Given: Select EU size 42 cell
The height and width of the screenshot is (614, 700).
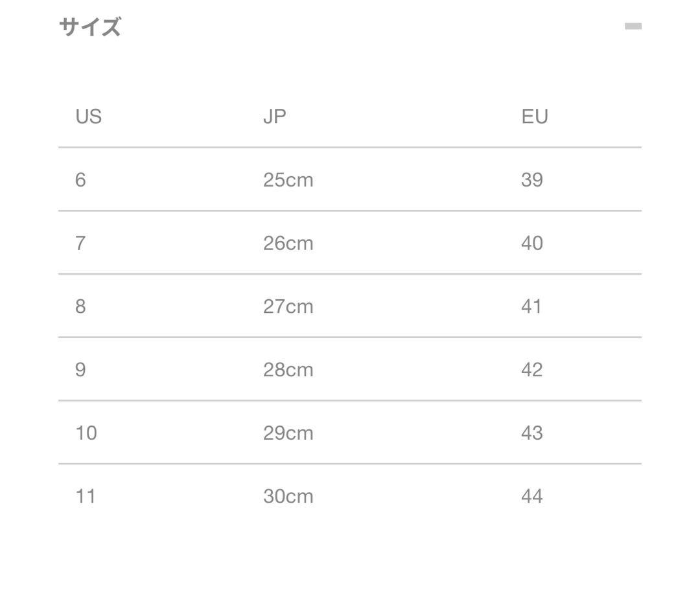Looking at the screenshot, I should 531,369.
